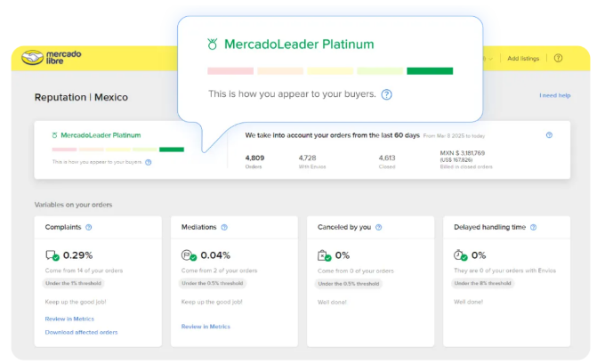Select the yellow reputation bar in the callout
Screen dimensions: 597x364
pyautogui.click(x=330, y=71)
